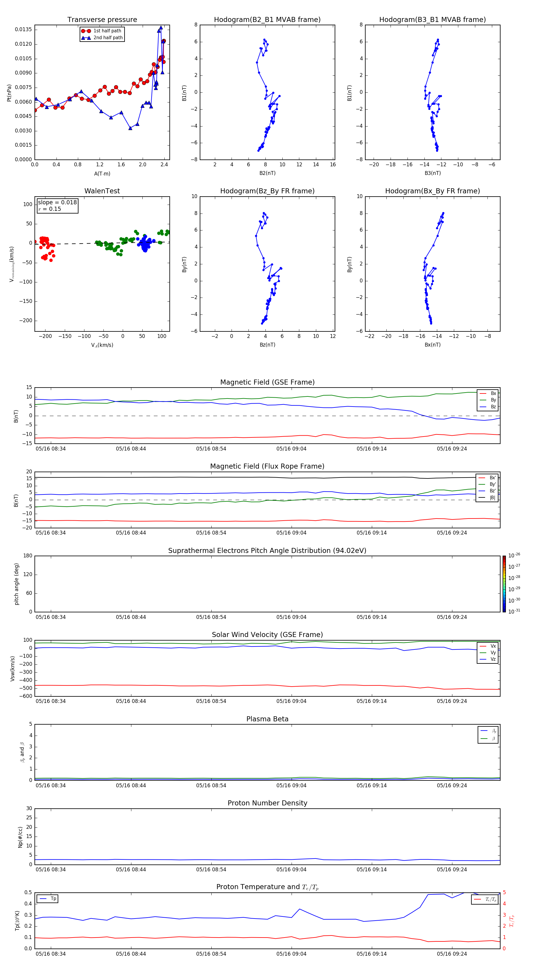
Task: Click the "WalenTest" plot title
Action: (x=102, y=191)
